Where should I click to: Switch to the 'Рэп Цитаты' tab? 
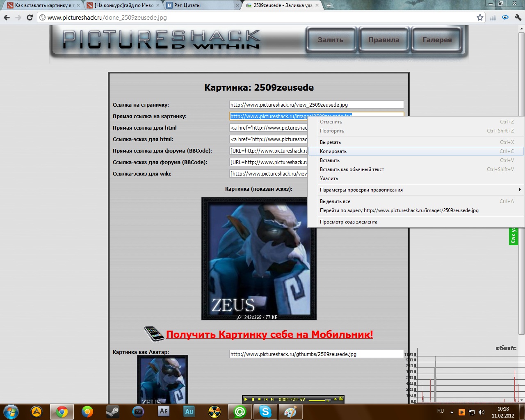point(201,5)
